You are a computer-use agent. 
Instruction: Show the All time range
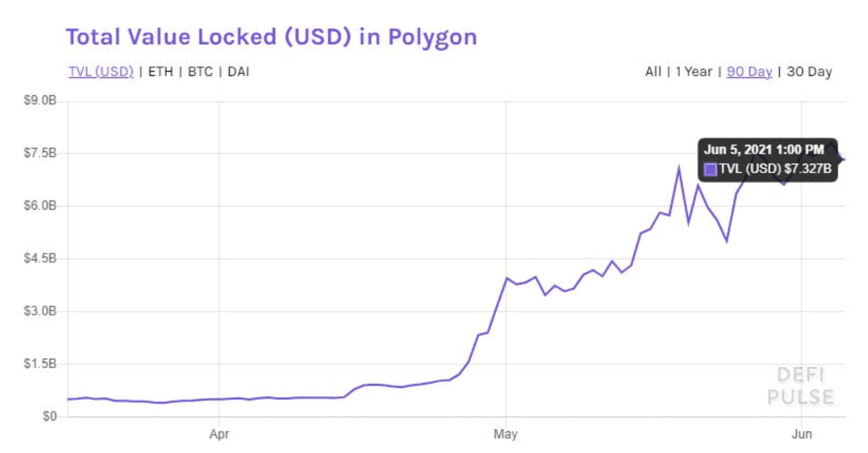[x=653, y=71]
